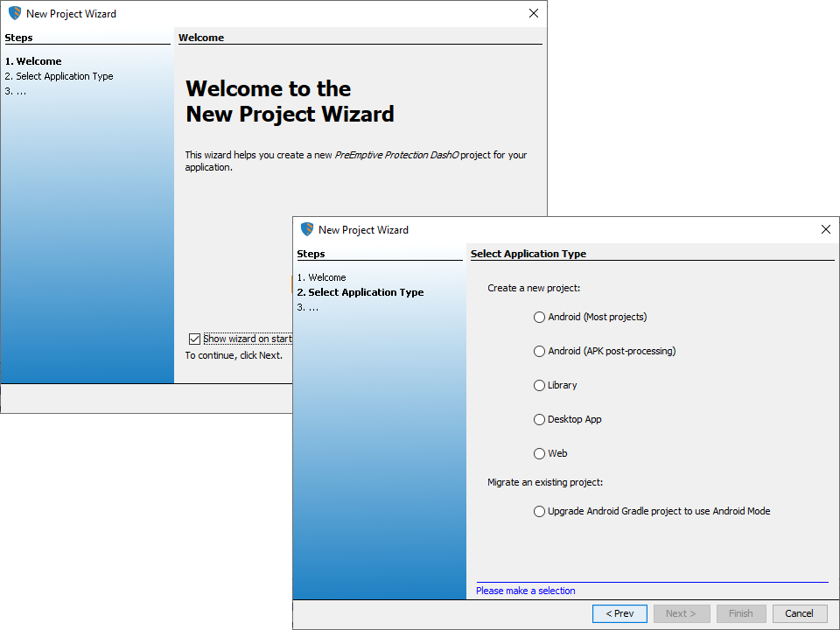This screenshot has height=630, width=840.
Task: Click 'Migrate an existing project:' label
Action: point(545,483)
